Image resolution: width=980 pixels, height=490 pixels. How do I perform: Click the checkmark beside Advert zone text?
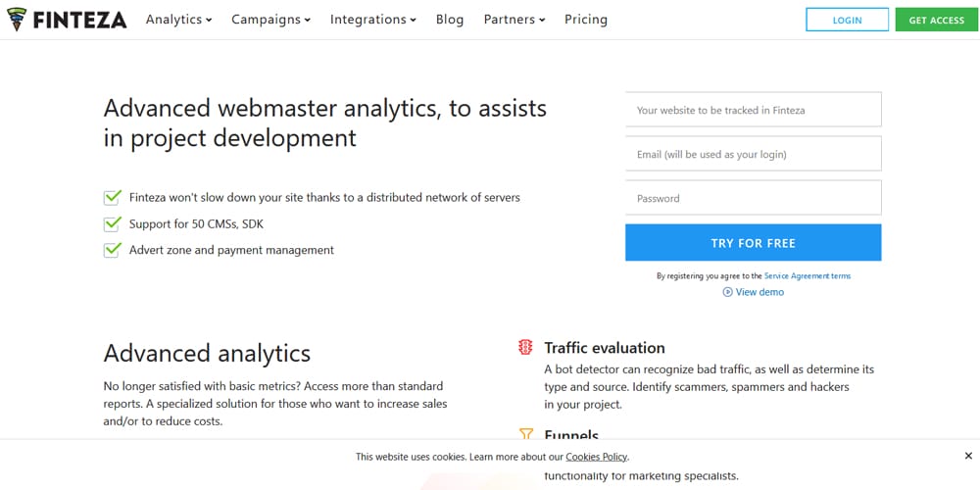click(x=112, y=250)
